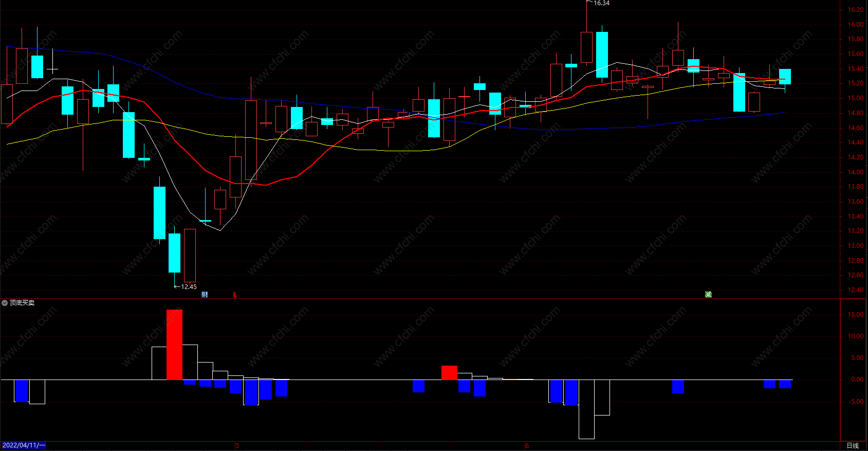
Task: Click the 16.34 high price label
Action: point(602,3)
